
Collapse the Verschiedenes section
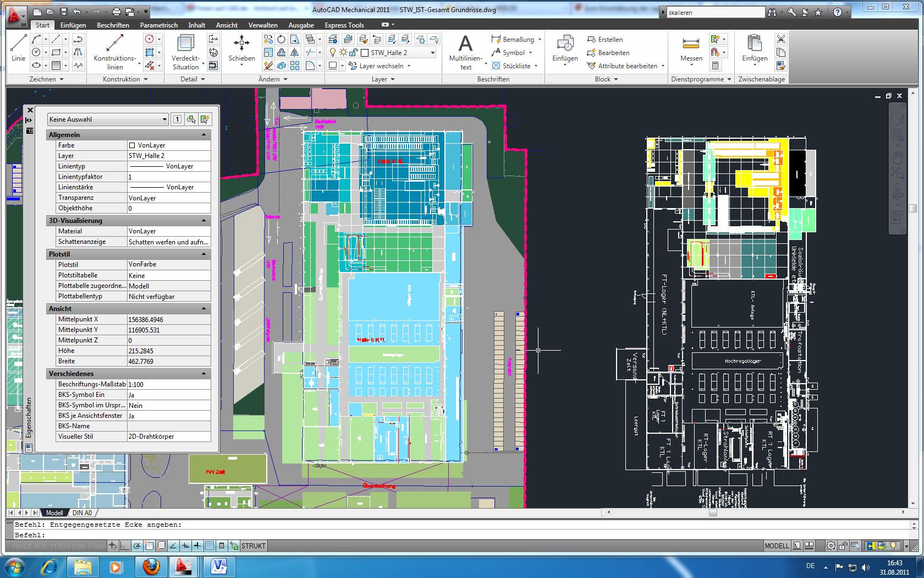(204, 374)
